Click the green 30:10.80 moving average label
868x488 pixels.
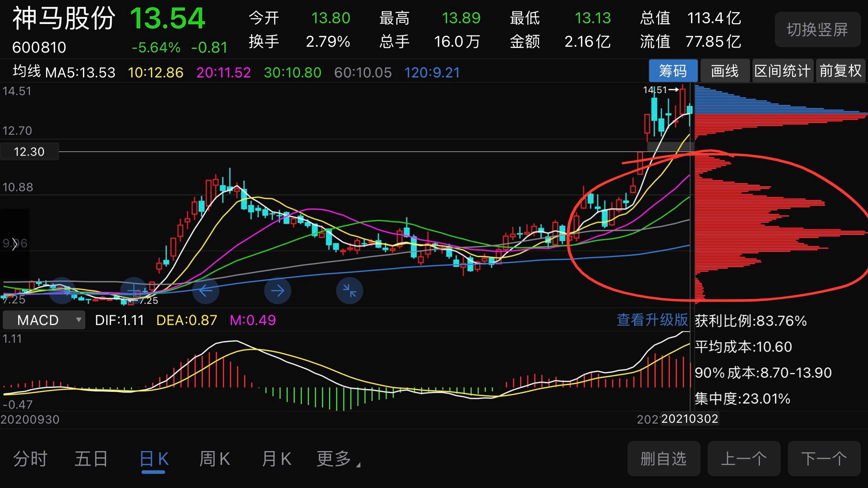(292, 72)
